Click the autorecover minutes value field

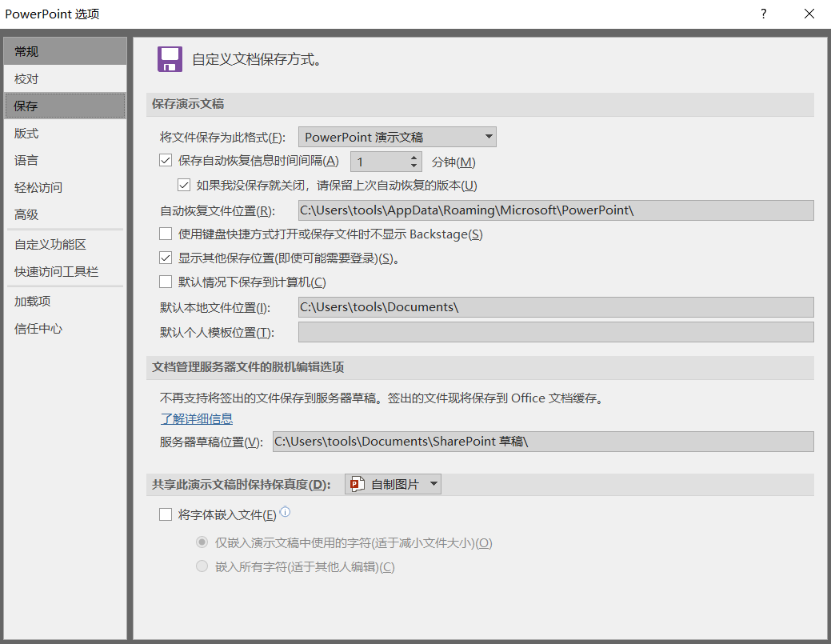(379, 162)
